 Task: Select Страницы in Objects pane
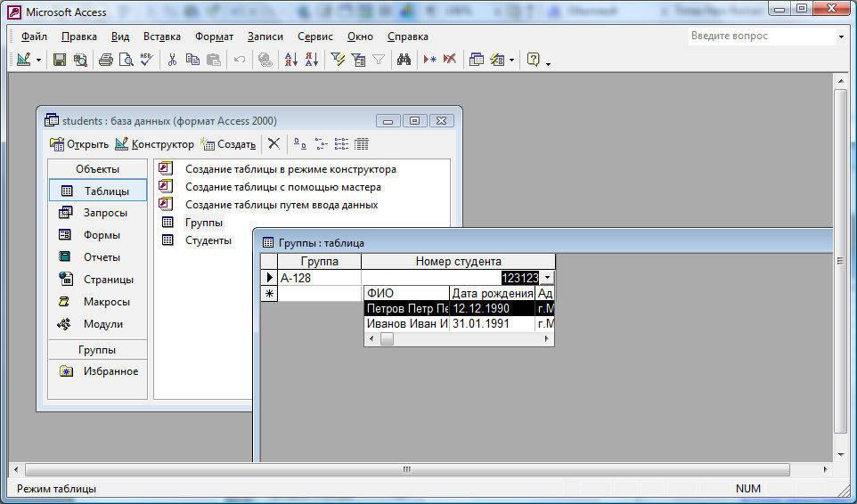(97, 280)
